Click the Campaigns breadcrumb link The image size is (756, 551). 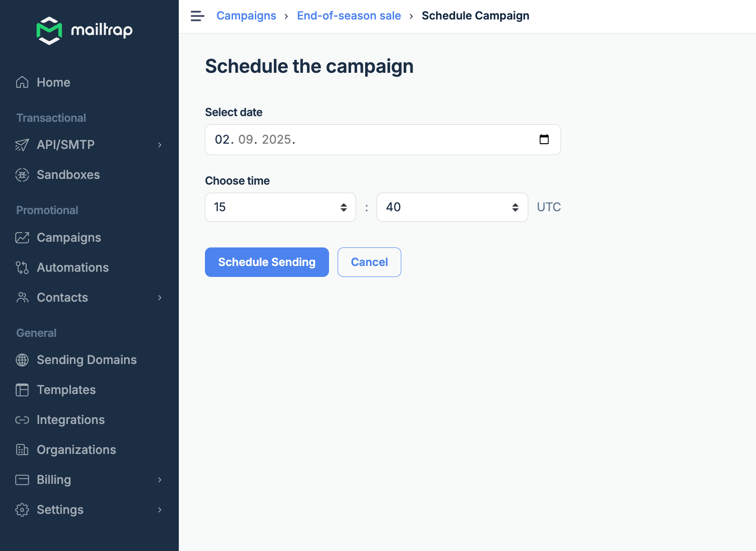pos(246,15)
